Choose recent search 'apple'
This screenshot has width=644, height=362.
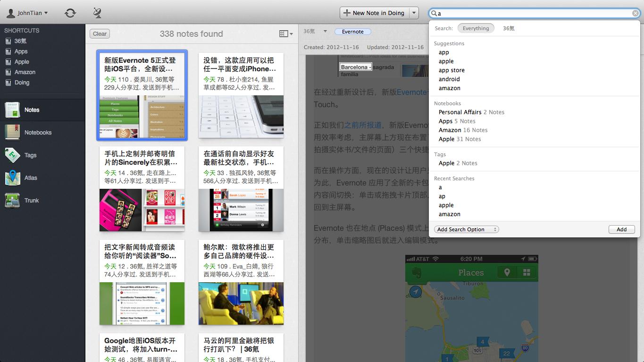pyautogui.click(x=446, y=205)
